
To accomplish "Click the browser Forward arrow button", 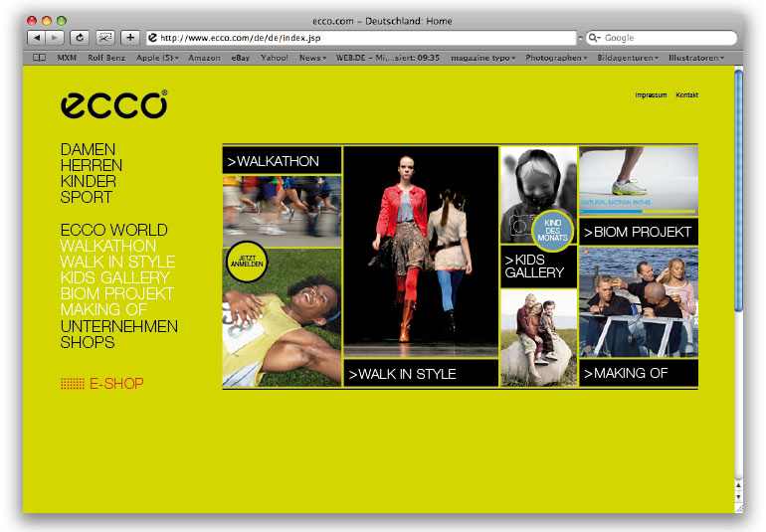I will [x=55, y=38].
